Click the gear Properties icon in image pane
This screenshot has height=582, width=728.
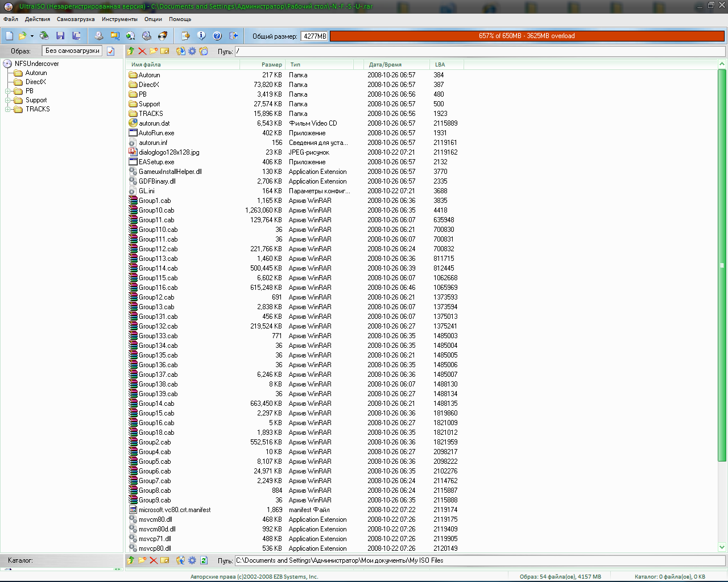(x=192, y=51)
